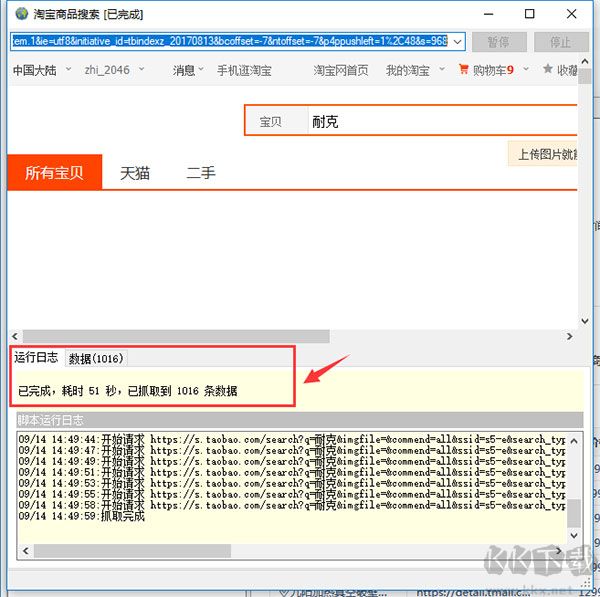This screenshot has width=600, height=597.
Task: Select the log line at 14:49:53
Action: click(292, 483)
